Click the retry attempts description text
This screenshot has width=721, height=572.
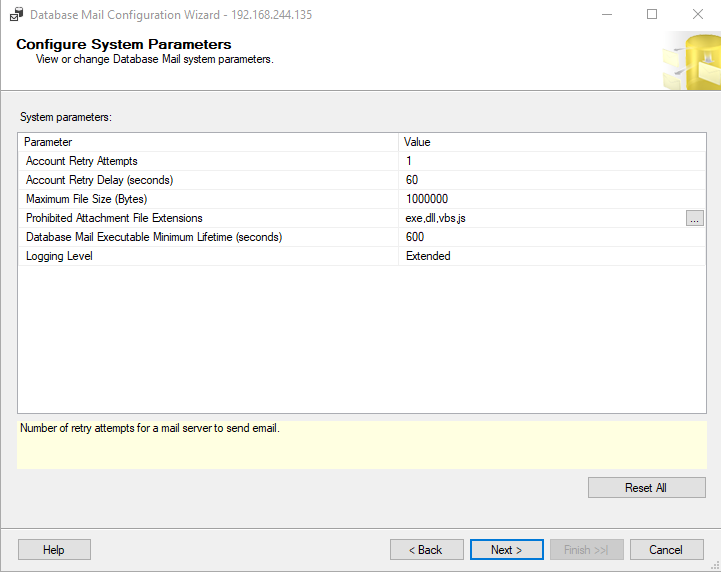click(150, 428)
